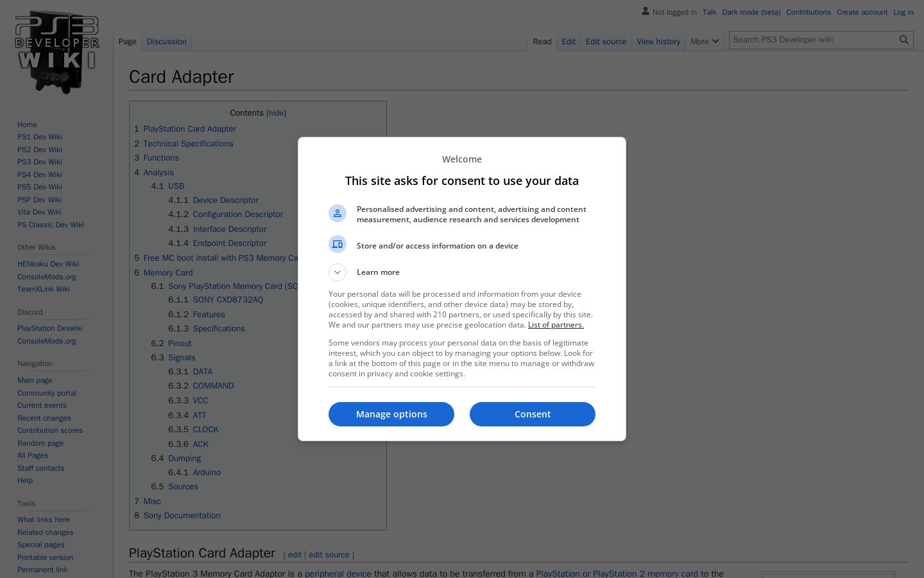Hide the Contents table
The width and height of the screenshot is (924, 578).
277,113
